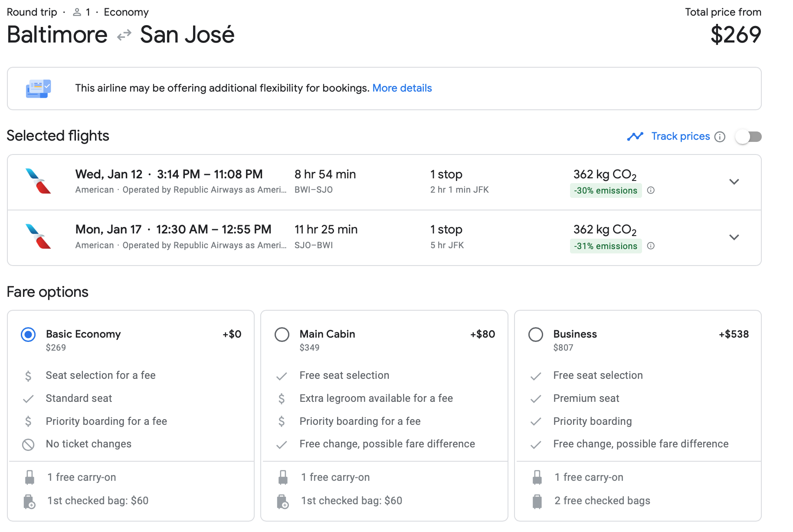793x532 pixels.
Task: Click Extra legroom available for a fee text
Action: pyautogui.click(x=376, y=398)
